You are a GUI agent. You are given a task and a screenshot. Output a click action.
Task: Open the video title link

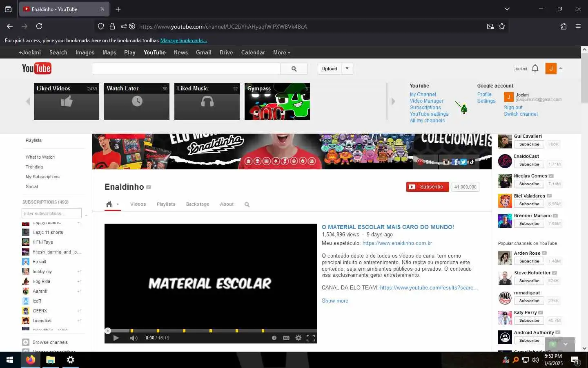click(x=388, y=227)
